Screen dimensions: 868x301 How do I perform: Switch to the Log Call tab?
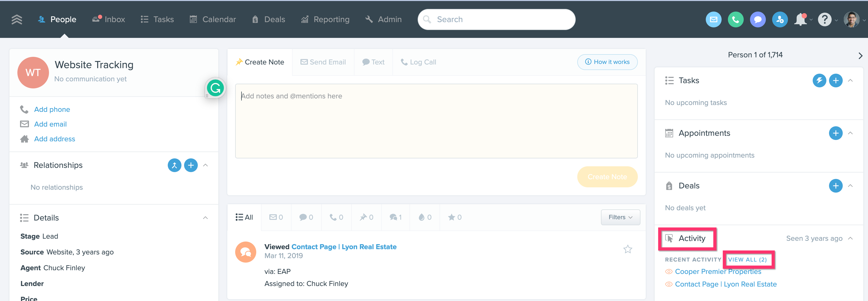coord(418,62)
